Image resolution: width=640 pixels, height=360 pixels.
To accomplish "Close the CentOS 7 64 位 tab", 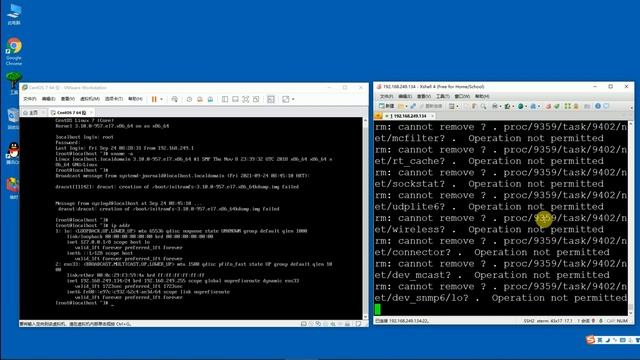I will pos(91,112).
